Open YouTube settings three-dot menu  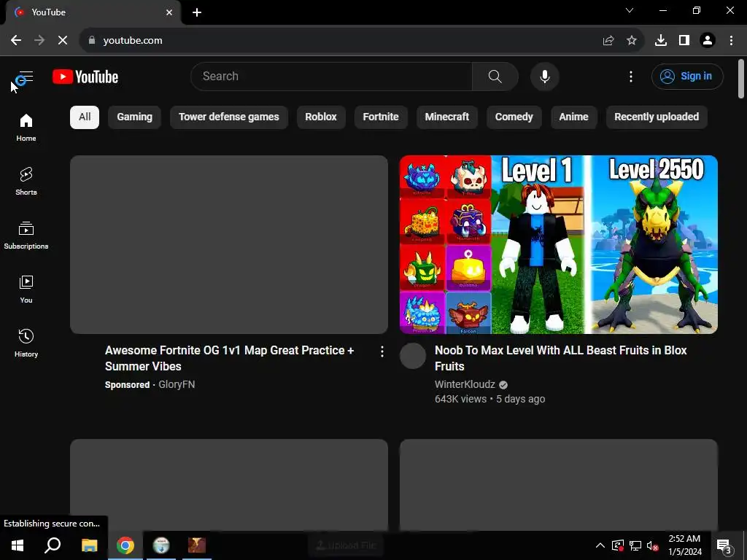[631, 76]
